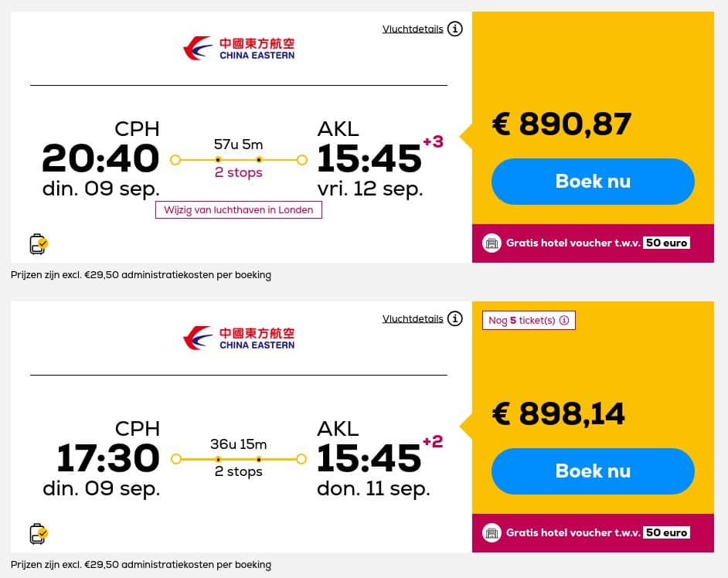728x578 pixels.
Task: Click the Nog 5 ticket(s) availability badge
Action: click(x=529, y=320)
